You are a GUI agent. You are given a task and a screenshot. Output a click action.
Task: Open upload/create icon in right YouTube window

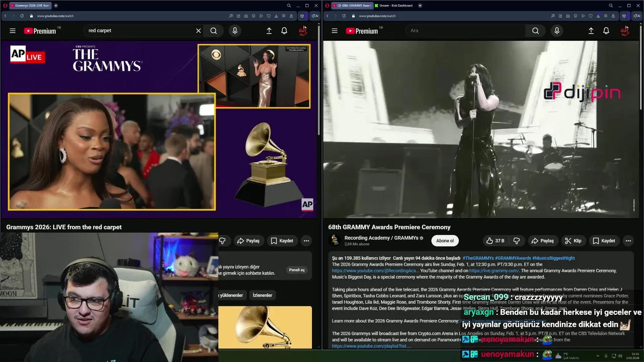[x=591, y=31]
